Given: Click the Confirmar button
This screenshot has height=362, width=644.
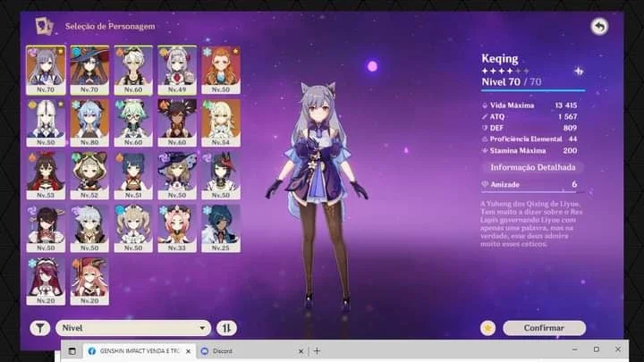Looking at the screenshot, I should pyautogui.click(x=544, y=328).
